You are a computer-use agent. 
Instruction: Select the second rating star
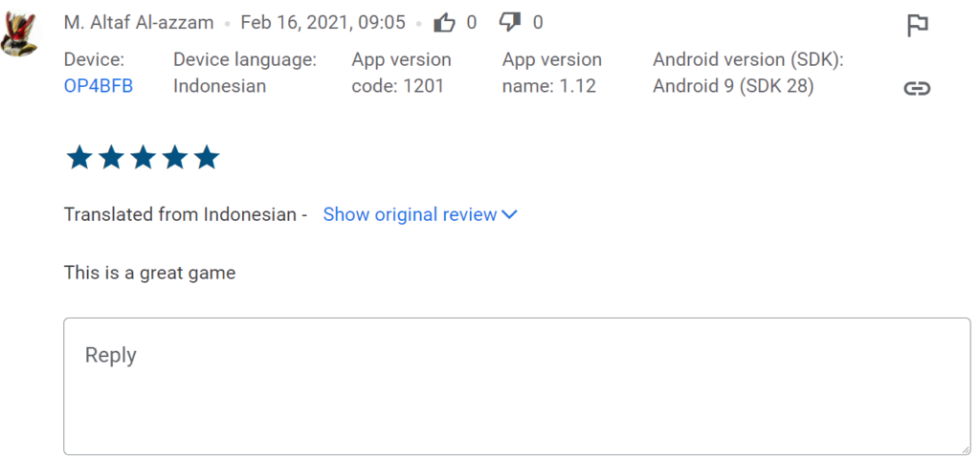111,158
